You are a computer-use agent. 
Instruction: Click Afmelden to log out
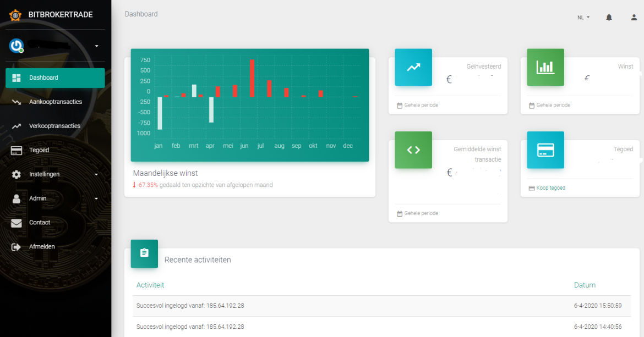point(42,247)
